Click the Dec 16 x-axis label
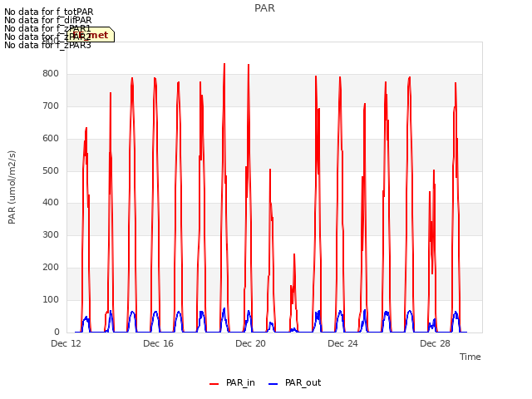 [159, 343]
